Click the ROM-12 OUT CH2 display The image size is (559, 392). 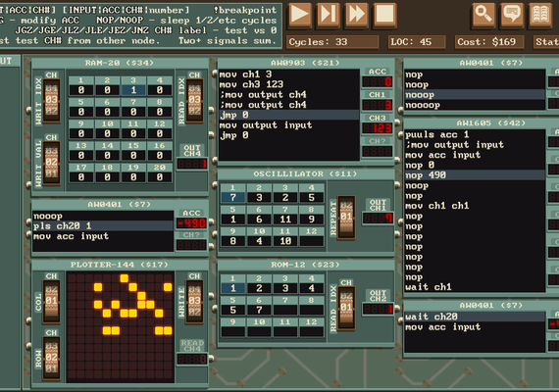(x=378, y=309)
